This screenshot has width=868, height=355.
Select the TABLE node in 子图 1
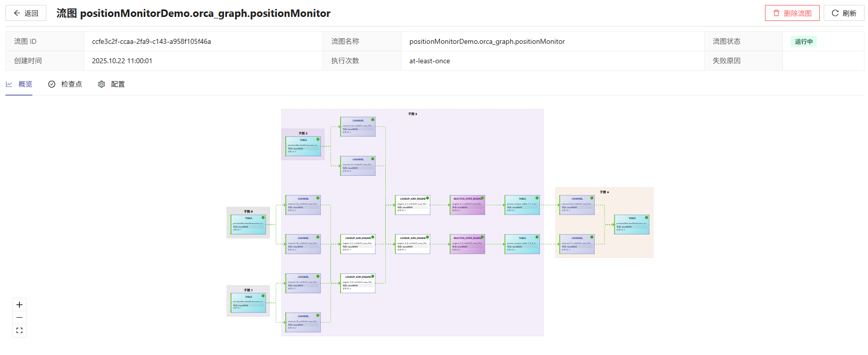[x=248, y=303]
